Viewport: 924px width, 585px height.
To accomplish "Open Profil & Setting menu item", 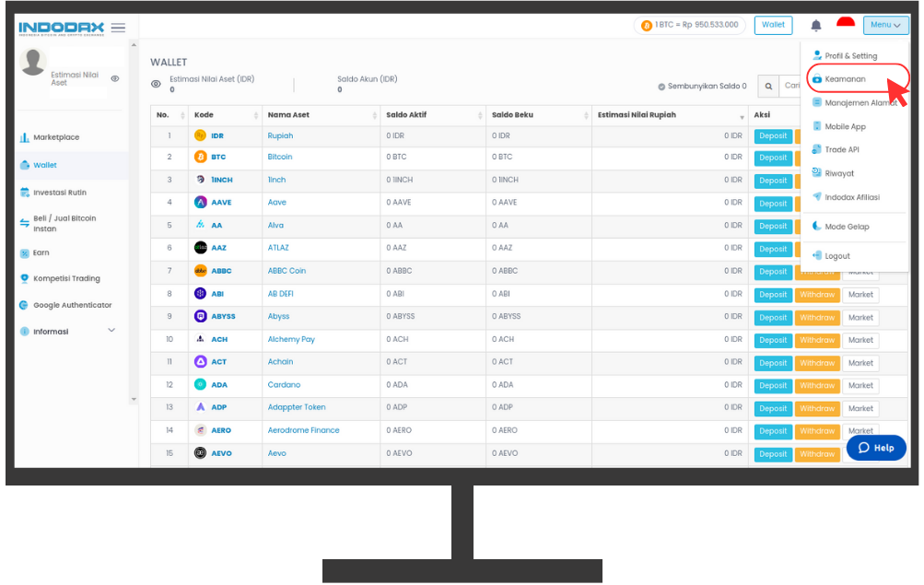I will tap(845, 56).
